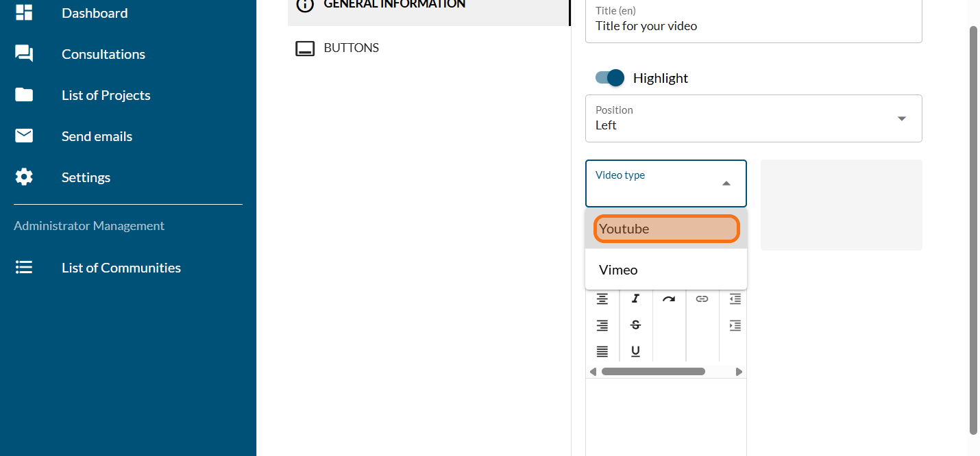
Task: Open Consultations in the sidebar
Action: [103, 54]
